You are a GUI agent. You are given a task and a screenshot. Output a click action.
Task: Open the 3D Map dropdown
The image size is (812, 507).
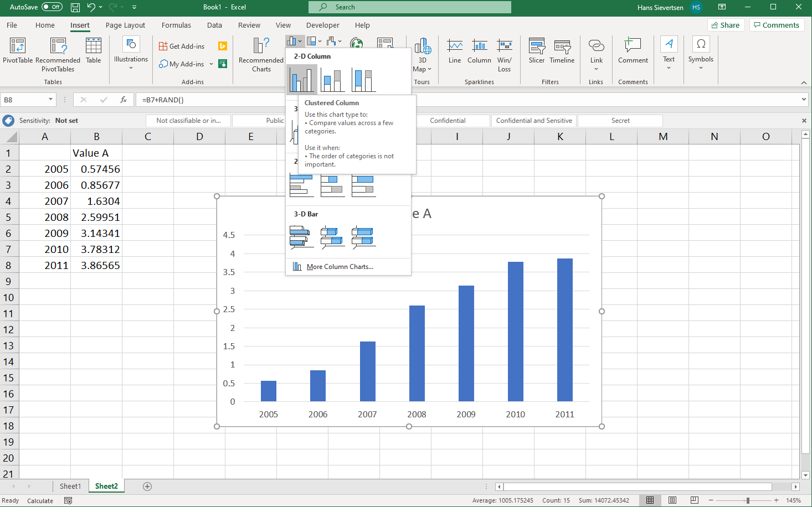click(x=422, y=54)
